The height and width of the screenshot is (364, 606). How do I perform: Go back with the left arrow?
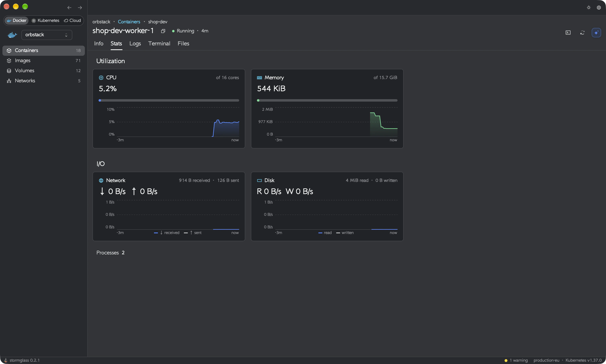pos(69,8)
